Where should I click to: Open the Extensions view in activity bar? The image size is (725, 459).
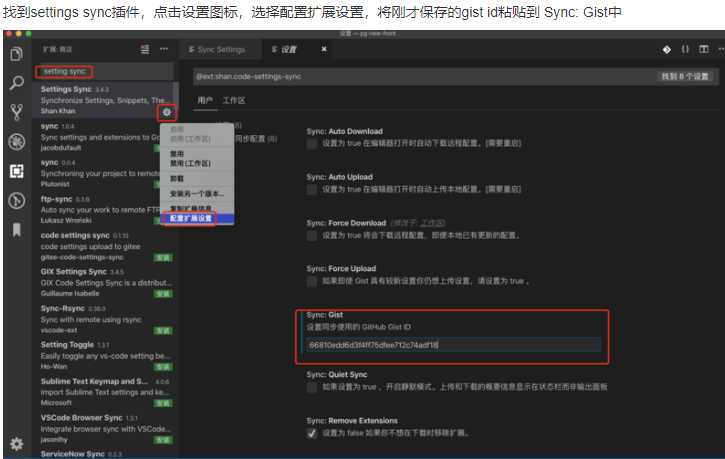click(17, 171)
